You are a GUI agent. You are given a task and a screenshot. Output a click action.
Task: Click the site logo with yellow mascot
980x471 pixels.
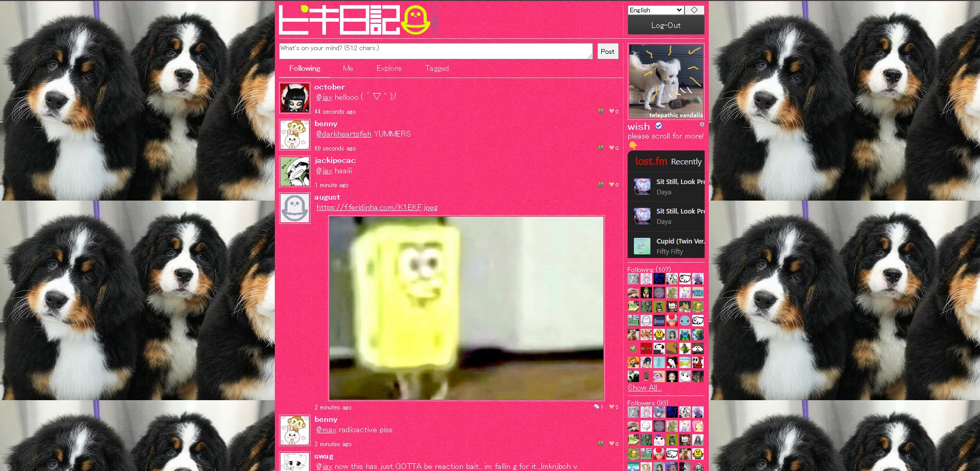[x=358, y=20]
